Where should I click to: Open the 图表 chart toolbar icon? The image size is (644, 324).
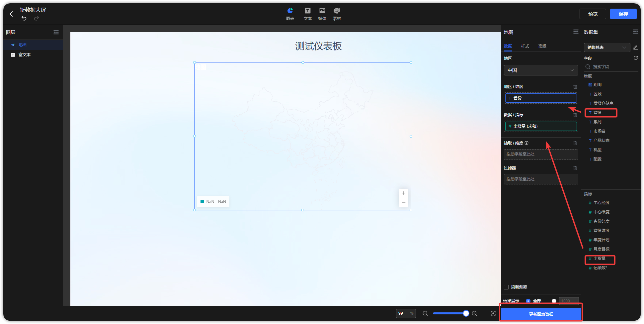coord(290,14)
